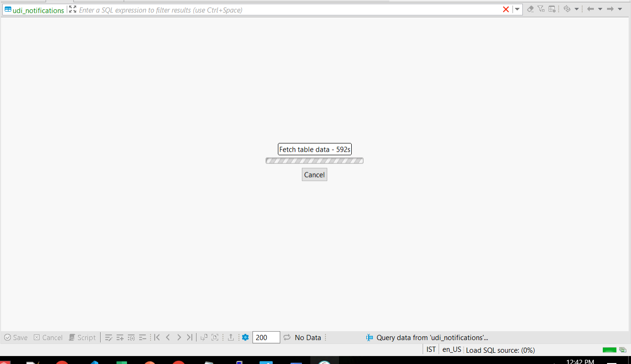Toggle the red X filter clear control
The height and width of the screenshot is (364, 631).
(x=506, y=9)
